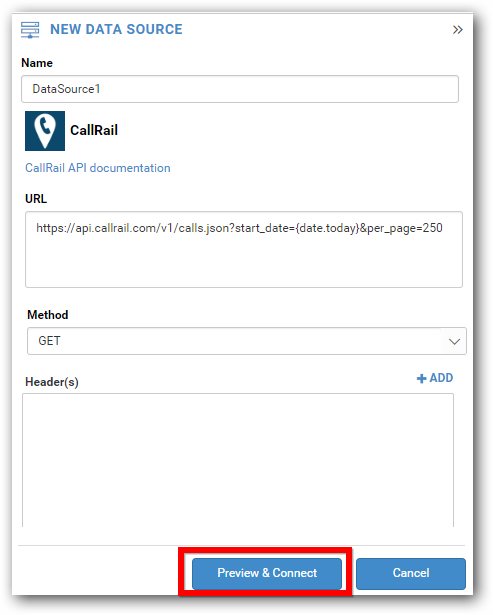Select the CallRail connector name text

(94, 130)
